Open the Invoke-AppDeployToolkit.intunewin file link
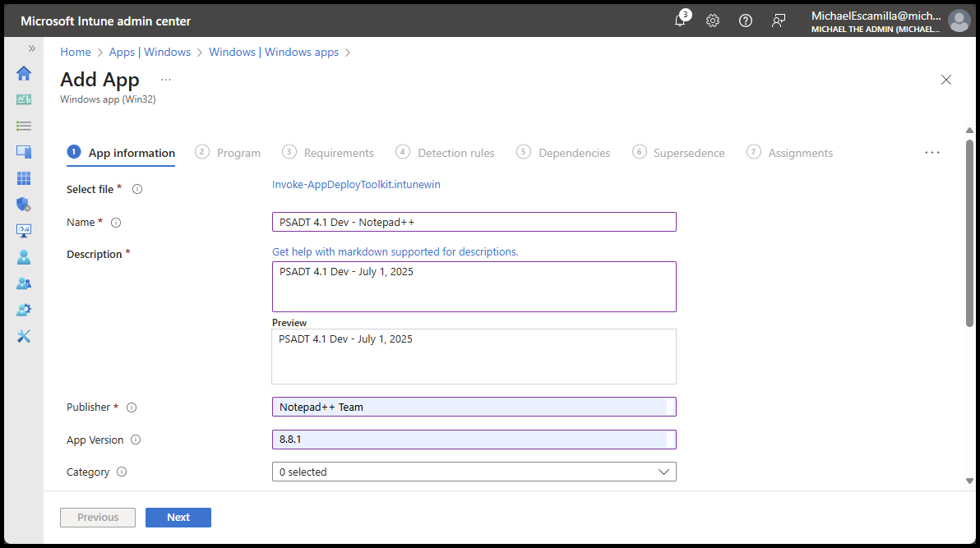980x548 pixels. (x=356, y=185)
